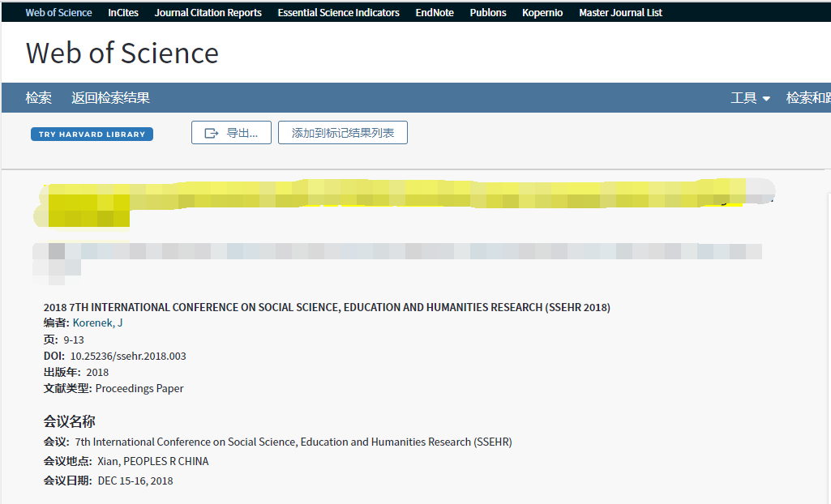Click Web of Science in the black top bar
Image resolution: width=831 pixels, height=504 pixels.
pyautogui.click(x=58, y=13)
